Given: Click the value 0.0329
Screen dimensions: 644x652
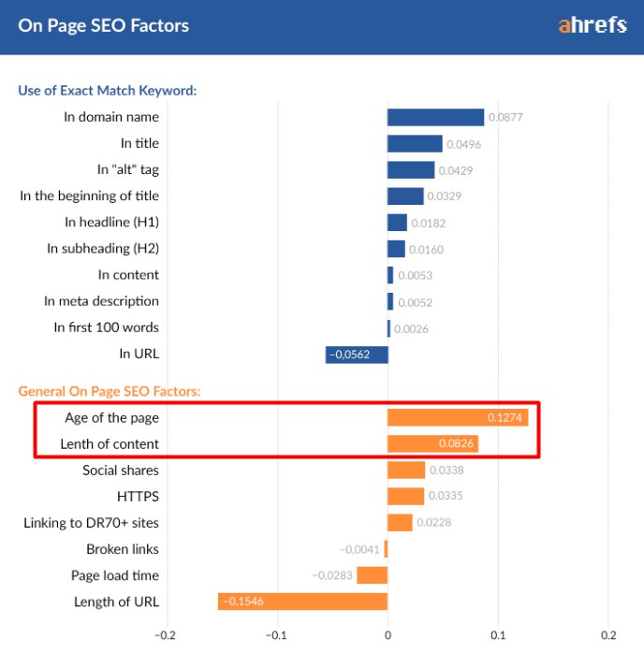Looking at the screenshot, I should 445,196.
